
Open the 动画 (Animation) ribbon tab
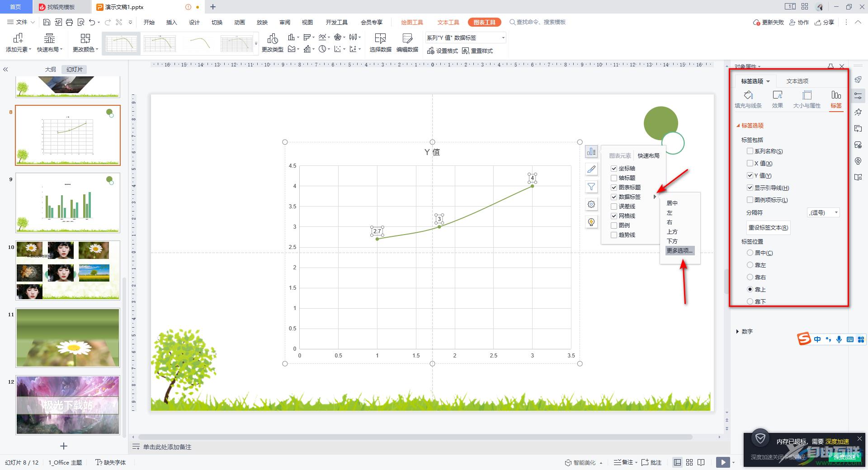(239, 22)
